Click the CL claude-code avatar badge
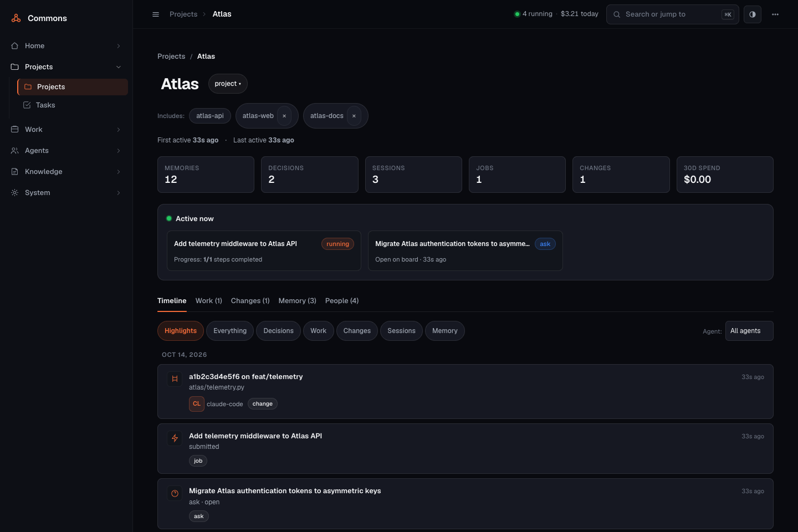The height and width of the screenshot is (532, 798). point(197,404)
